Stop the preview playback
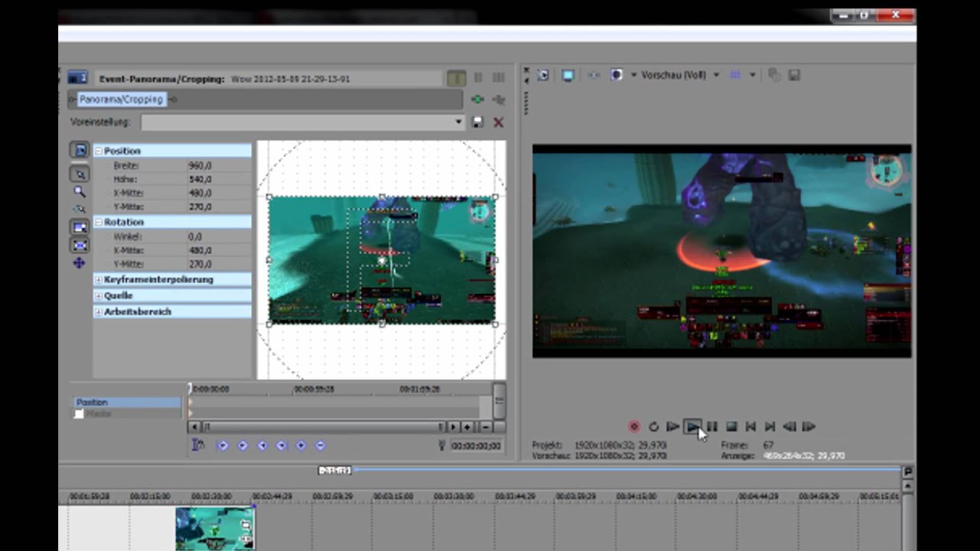 (731, 427)
